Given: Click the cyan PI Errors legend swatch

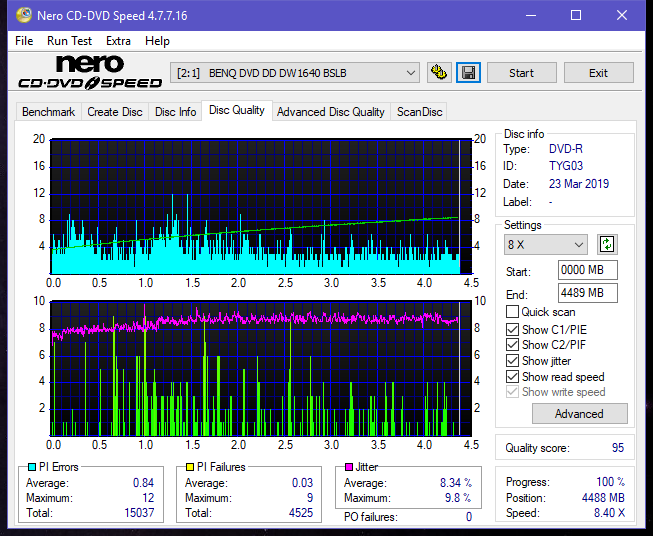Looking at the screenshot, I should point(32,467).
